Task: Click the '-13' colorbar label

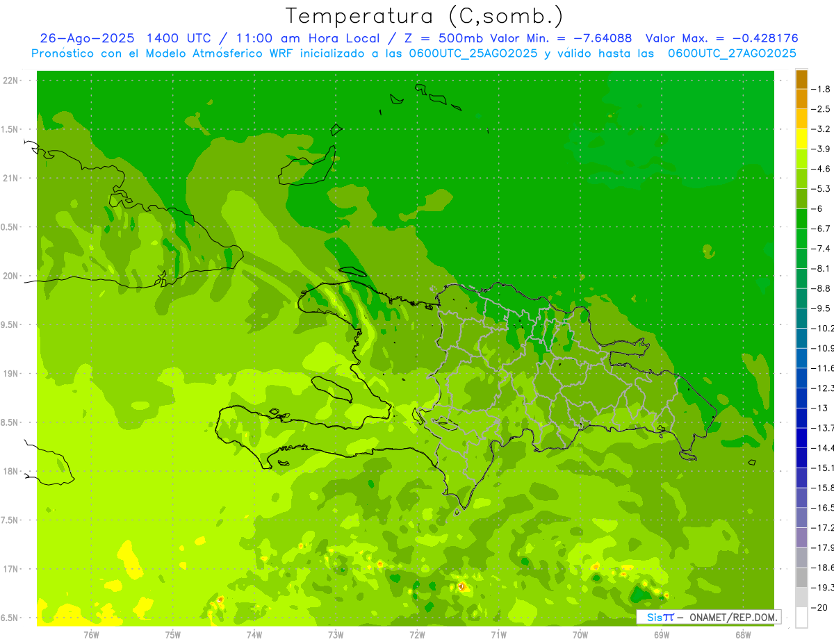Action: 820,408
